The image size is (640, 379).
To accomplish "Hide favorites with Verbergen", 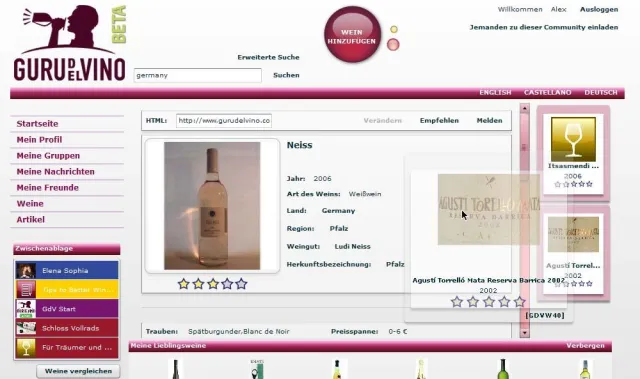I will click(585, 346).
